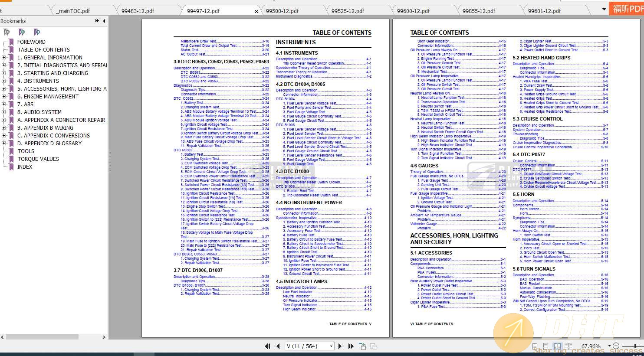Select the C. APPENDIX C CONVERSIONS bookmark
The height and width of the screenshot is (356, 644).
[53, 136]
